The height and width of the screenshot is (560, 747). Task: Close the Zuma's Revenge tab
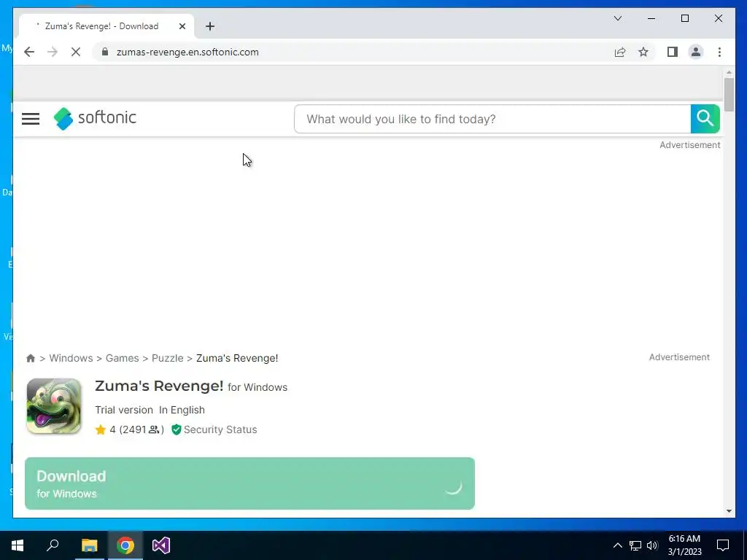tap(182, 26)
